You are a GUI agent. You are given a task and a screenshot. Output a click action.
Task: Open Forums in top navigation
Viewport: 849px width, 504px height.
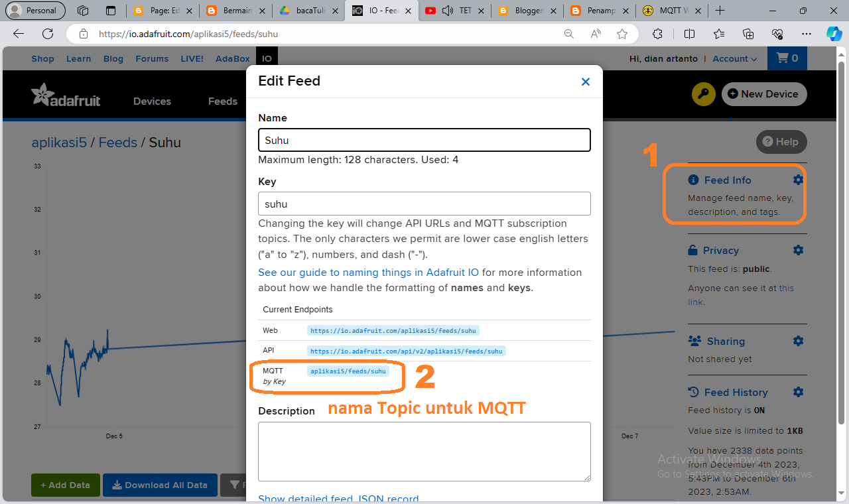click(x=152, y=58)
